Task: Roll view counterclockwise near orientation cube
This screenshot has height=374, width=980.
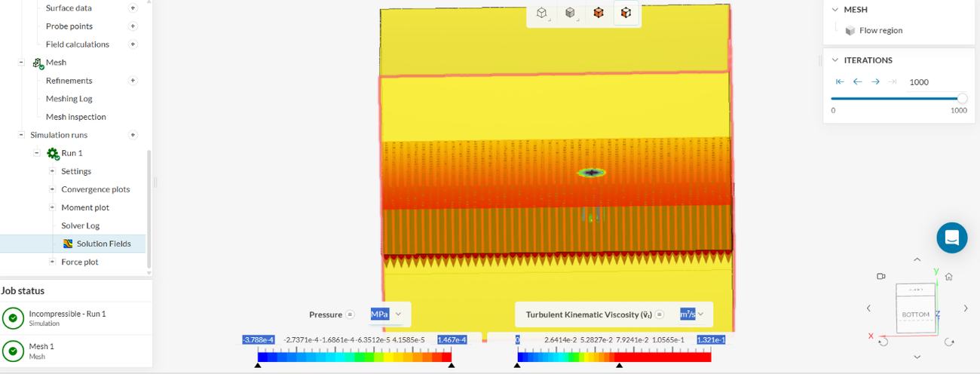Action: tap(884, 342)
